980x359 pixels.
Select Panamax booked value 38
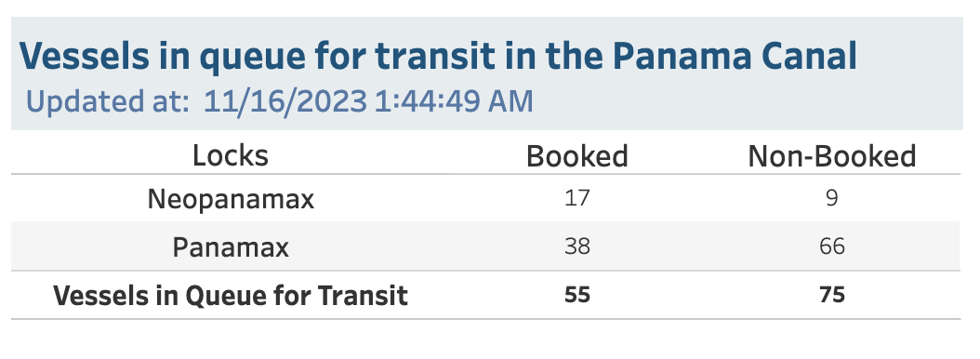pyautogui.click(x=576, y=246)
